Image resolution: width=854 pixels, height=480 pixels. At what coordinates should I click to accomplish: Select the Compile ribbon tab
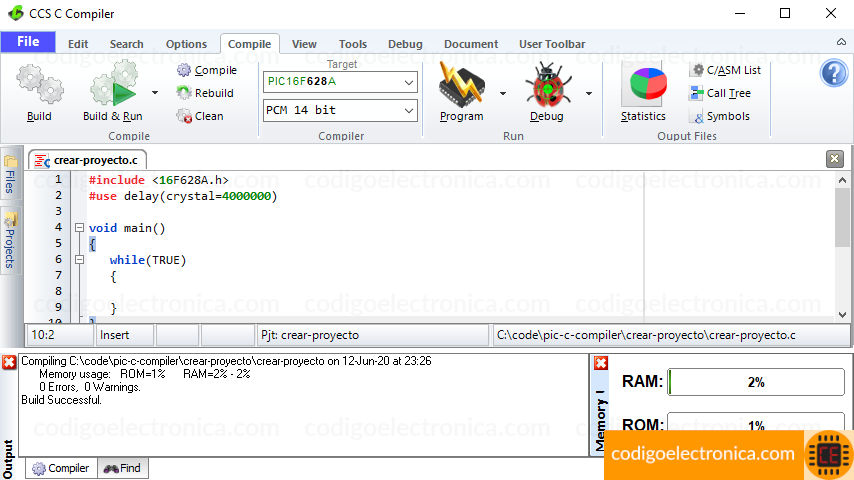pyautogui.click(x=249, y=44)
